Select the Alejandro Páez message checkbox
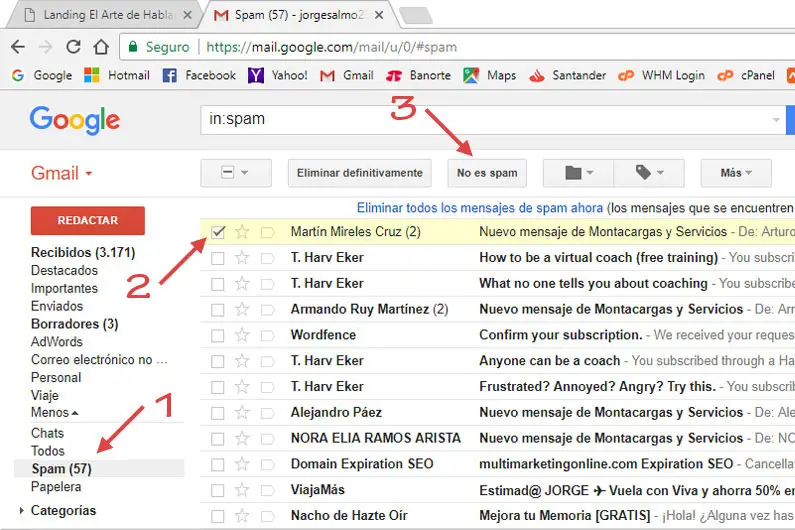 tap(218, 413)
